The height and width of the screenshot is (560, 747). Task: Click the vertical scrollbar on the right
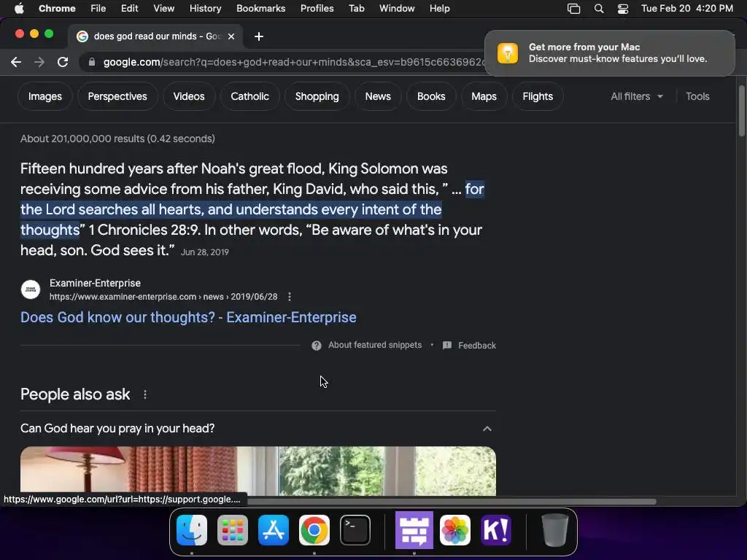pyautogui.click(x=741, y=111)
